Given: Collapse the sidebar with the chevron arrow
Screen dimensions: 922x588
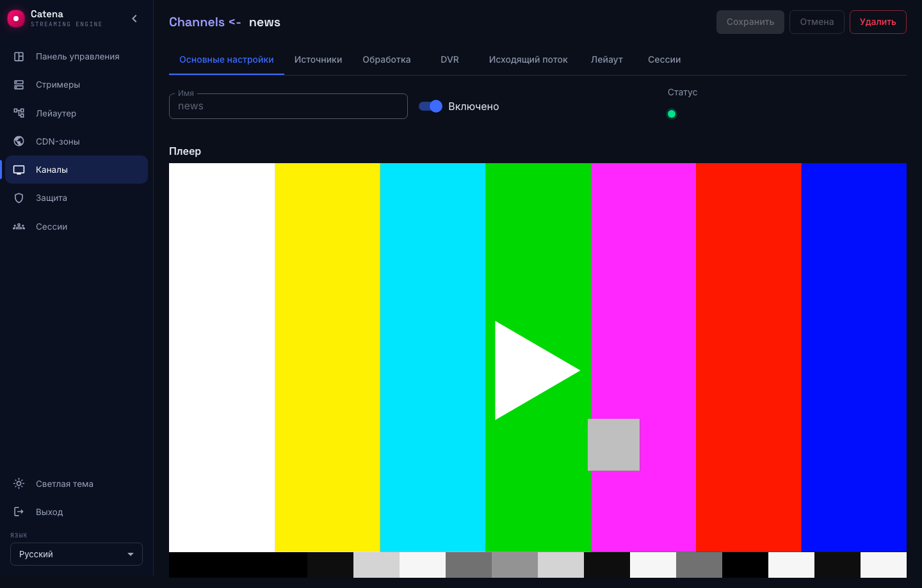Looking at the screenshot, I should [134, 19].
